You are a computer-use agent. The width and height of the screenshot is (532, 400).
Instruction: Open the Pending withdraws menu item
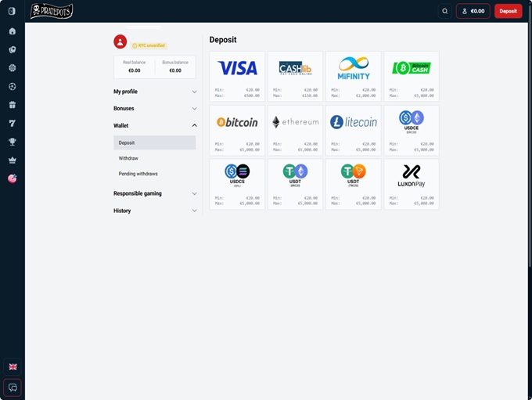click(x=138, y=174)
